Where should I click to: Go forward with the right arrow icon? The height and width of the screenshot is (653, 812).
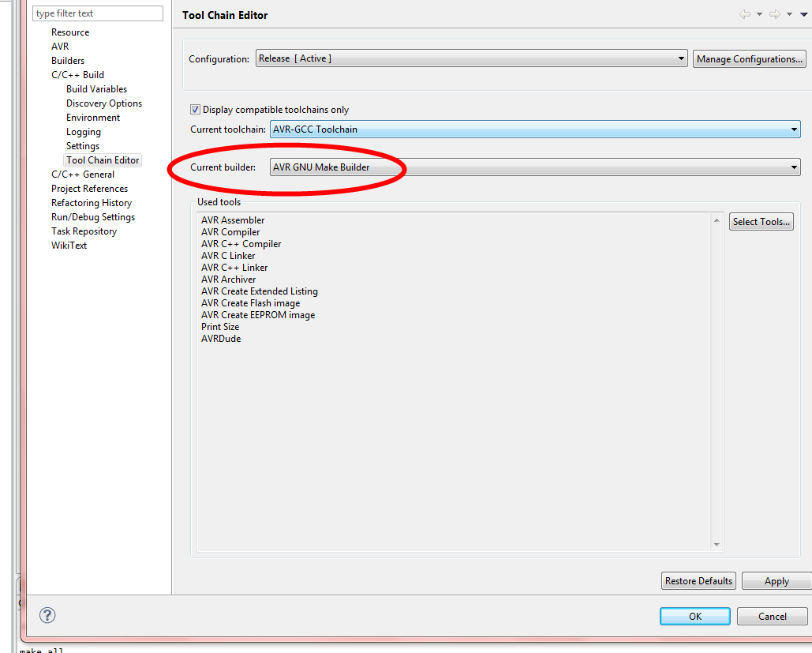(x=775, y=14)
